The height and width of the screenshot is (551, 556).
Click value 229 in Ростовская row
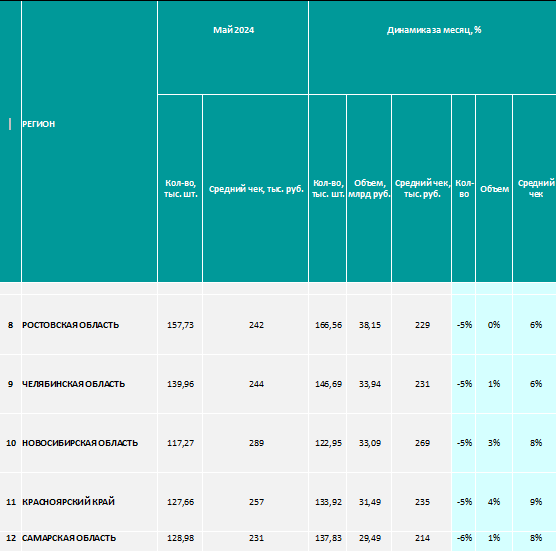(422, 324)
